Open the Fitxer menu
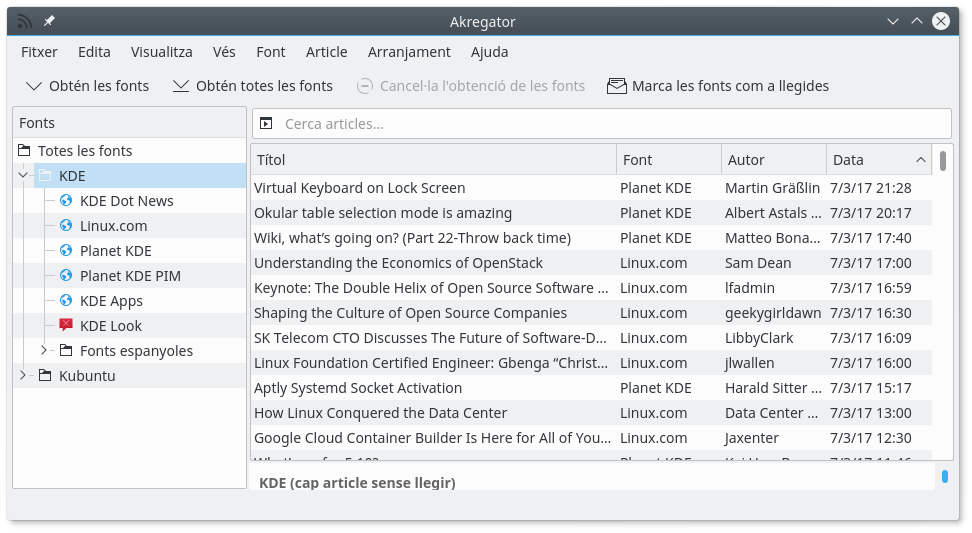This screenshot has height=533, width=972. pyautogui.click(x=39, y=52)
